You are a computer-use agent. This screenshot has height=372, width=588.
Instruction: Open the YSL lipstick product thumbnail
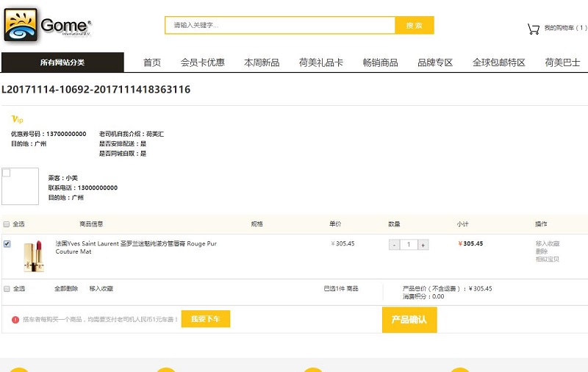[x=34, y=256]
